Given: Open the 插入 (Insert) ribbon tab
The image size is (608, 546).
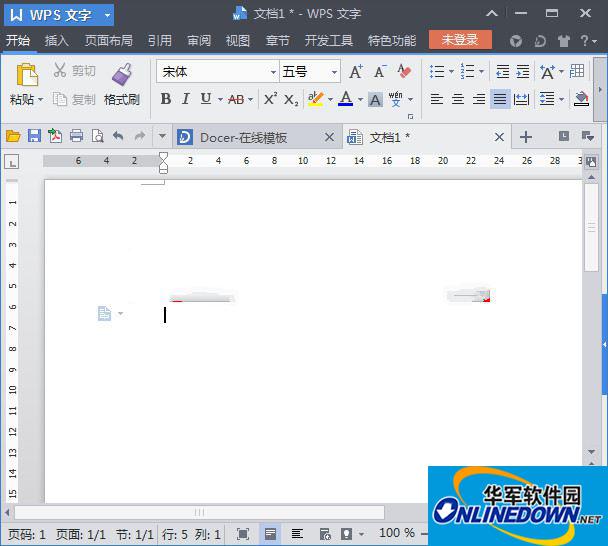Looking at the screenshot, I should pos(57,41).
